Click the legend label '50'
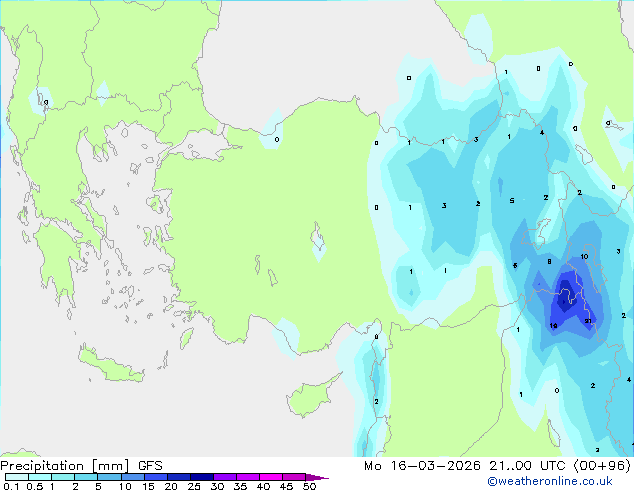Image resolution: width=634 pixels, height=490 pixels. [309, 486]
